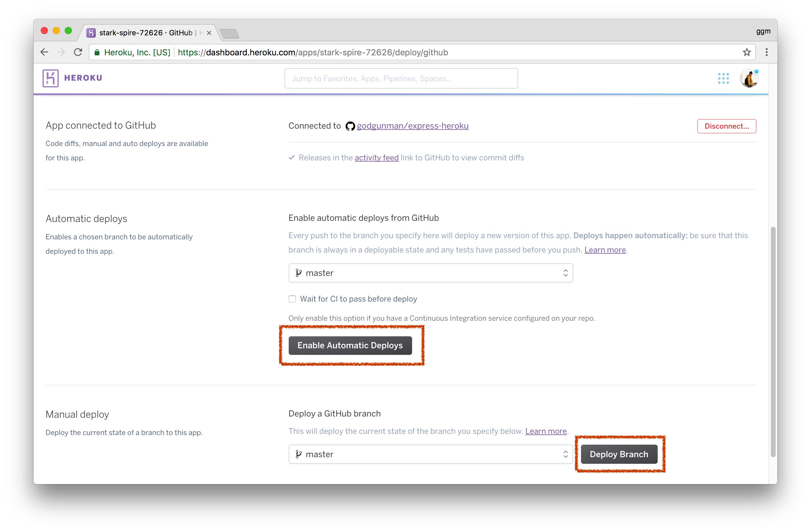Open Chrome three-dot menu
Image resolution: width=811 pixels, height=532 pixels.
pos(766,52)
